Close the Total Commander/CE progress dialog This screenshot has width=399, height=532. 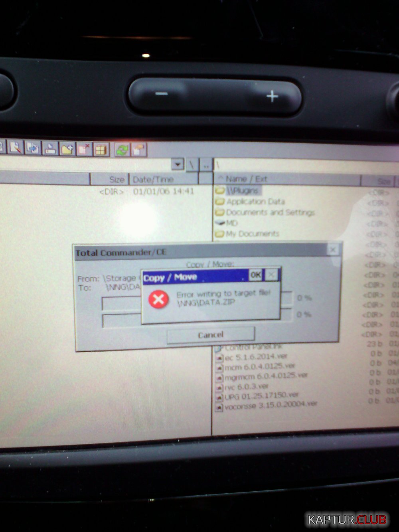coord(332,250)
